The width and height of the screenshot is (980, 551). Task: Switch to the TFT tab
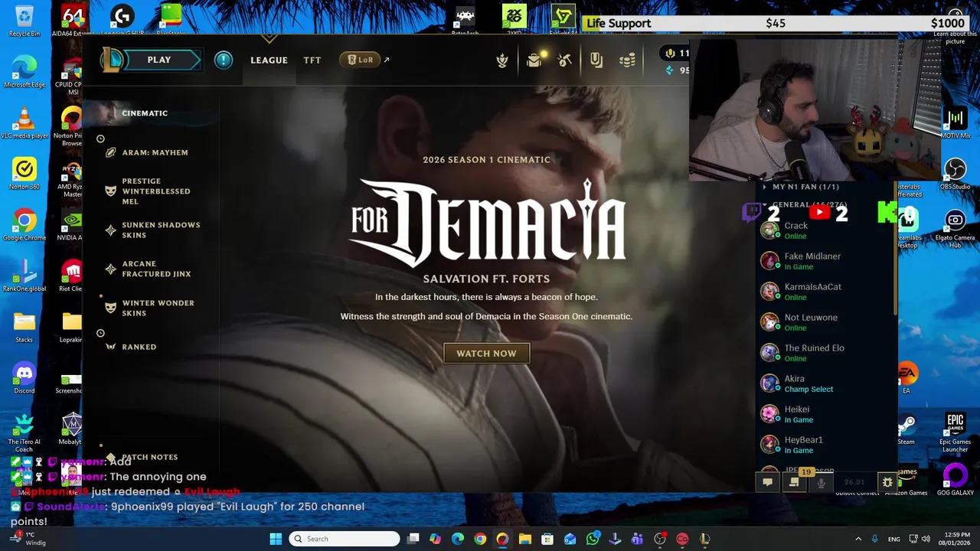point(312,60)
